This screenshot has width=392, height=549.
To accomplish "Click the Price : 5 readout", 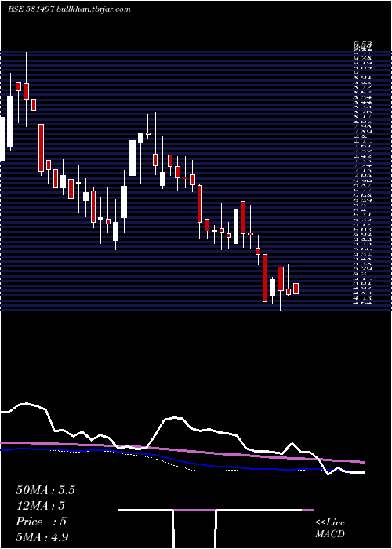I will tap(42, 522).
